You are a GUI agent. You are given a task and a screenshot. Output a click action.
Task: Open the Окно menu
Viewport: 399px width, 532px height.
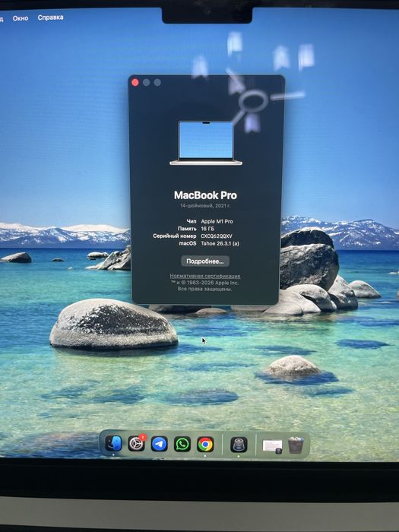21,18
